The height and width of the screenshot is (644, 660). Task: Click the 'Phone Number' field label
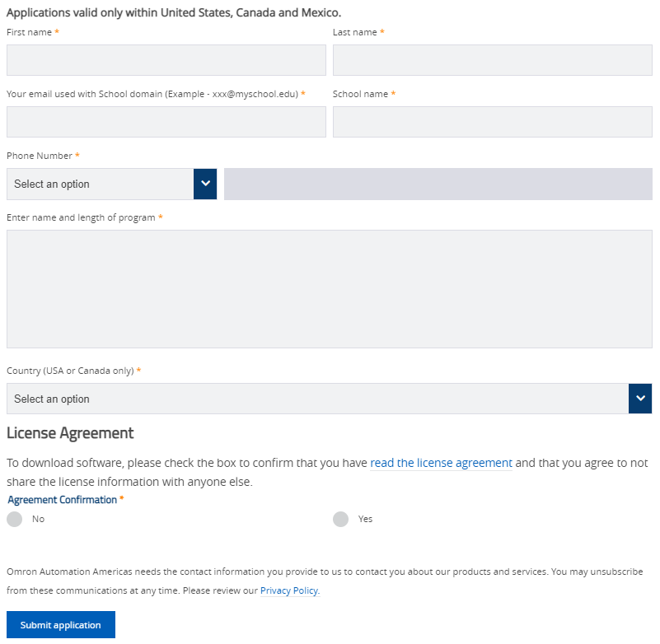39,156
